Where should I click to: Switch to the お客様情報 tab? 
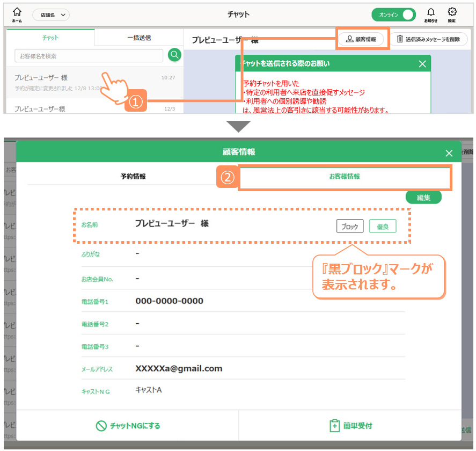click(x=345, y=176)
